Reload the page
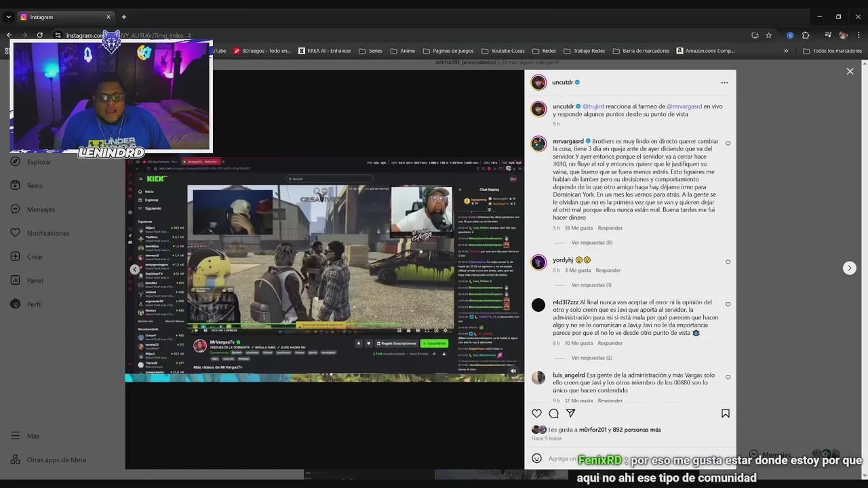 pyautogui.click(x=40, y=35)
